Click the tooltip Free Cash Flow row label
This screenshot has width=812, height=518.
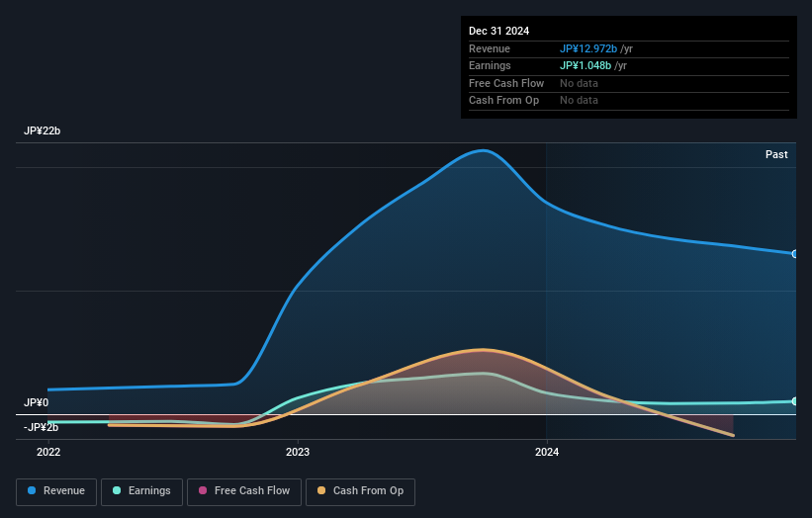[506, 83]
